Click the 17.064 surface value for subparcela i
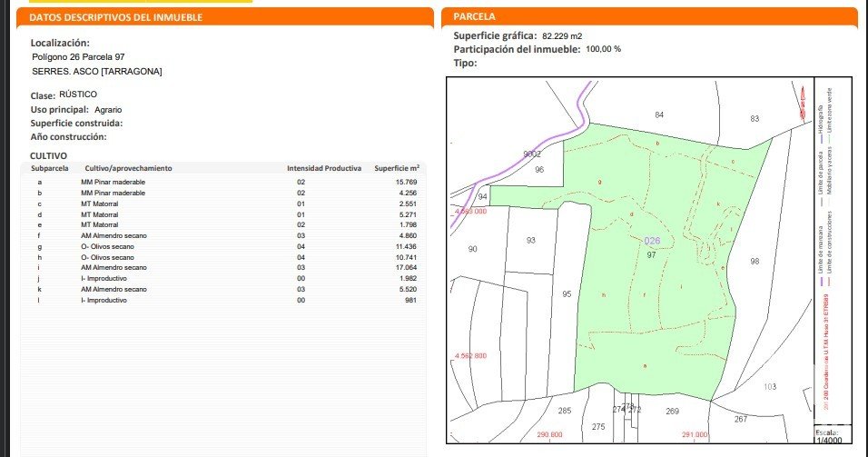This screenshot has width=868, height=457. 406,268
